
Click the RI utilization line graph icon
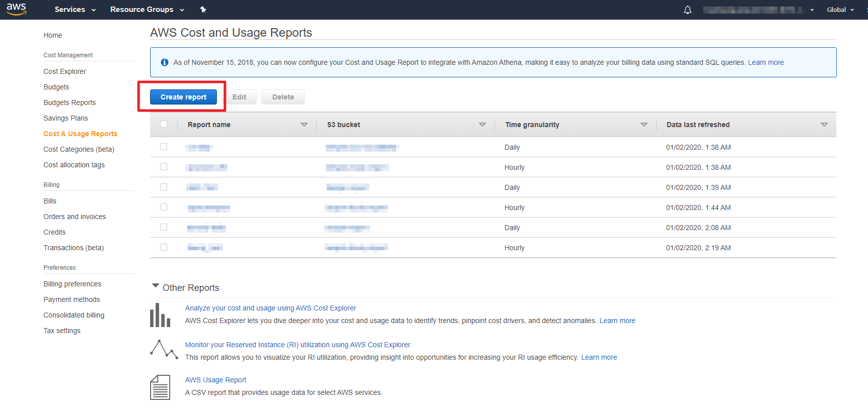(164, 349)
